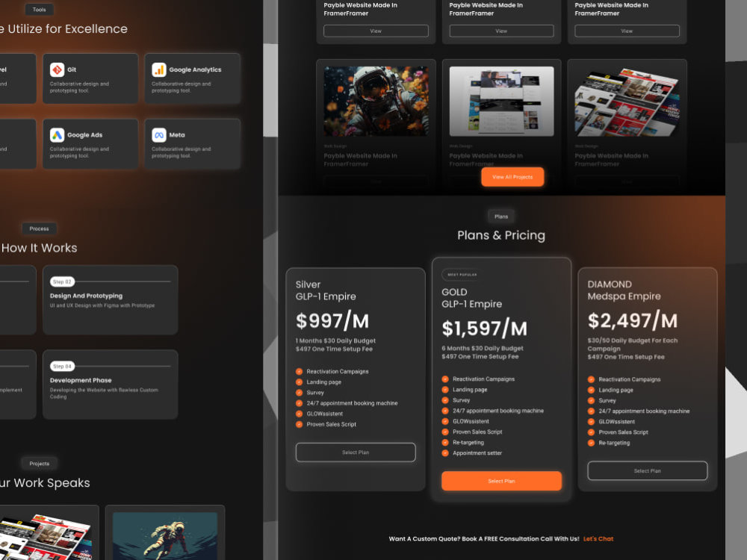Click the Meta logo icon
Image resolution: width=747 pixels, height=560 pixels.
click(159, 135)
